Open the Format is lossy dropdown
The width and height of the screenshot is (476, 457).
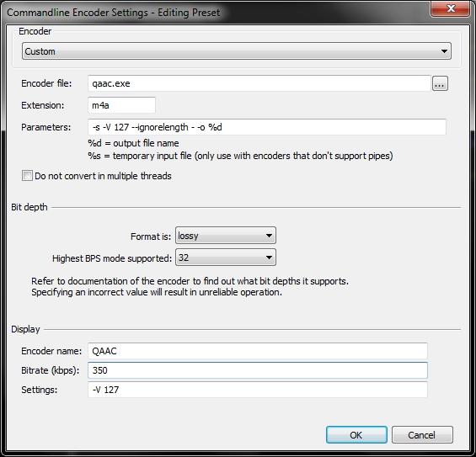pos(226,236)
